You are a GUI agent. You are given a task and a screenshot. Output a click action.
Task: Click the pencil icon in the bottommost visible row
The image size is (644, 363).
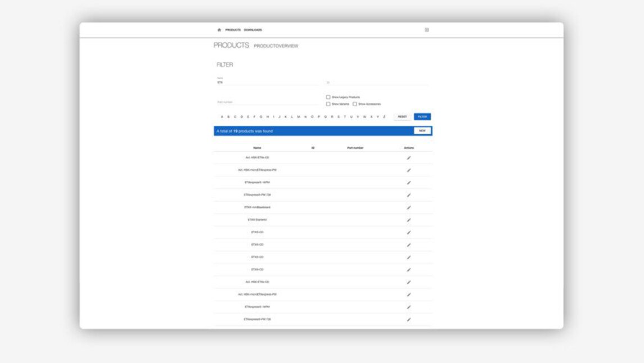[x=409, y=319]
